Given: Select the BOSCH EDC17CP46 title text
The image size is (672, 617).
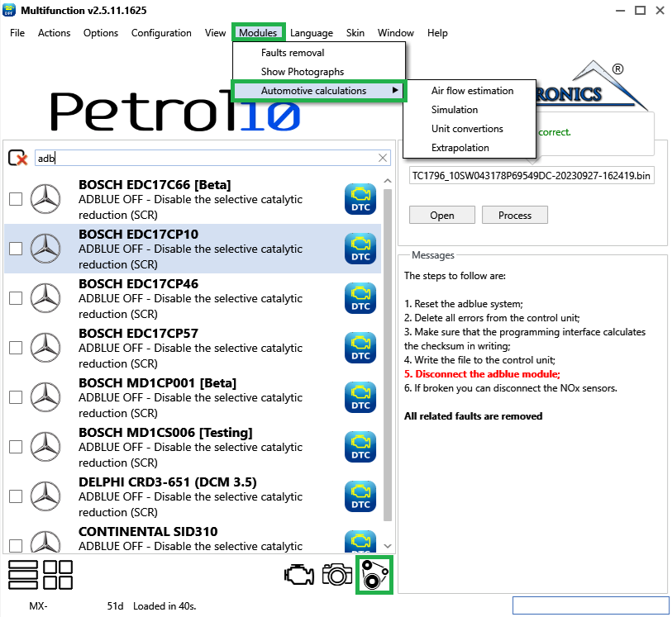Looking at the screenshot, I should pos(138,284).
